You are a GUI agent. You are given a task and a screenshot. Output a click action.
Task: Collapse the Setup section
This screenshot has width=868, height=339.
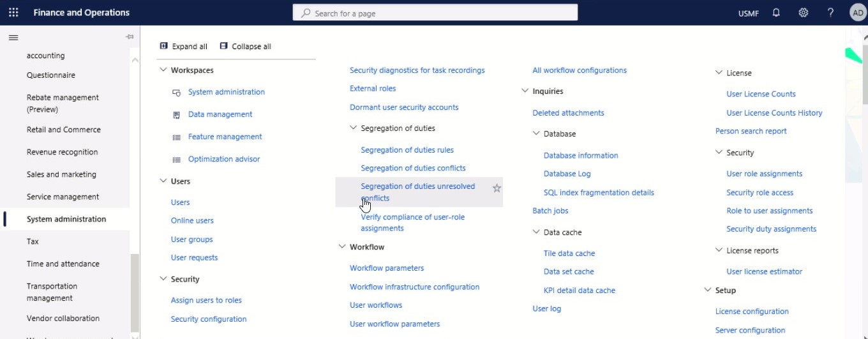coord(708,290)
